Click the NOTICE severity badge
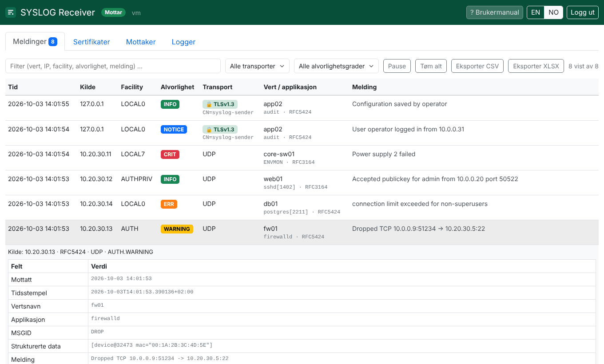The width and height of the screenshot is (604, 364). (174, 130)
